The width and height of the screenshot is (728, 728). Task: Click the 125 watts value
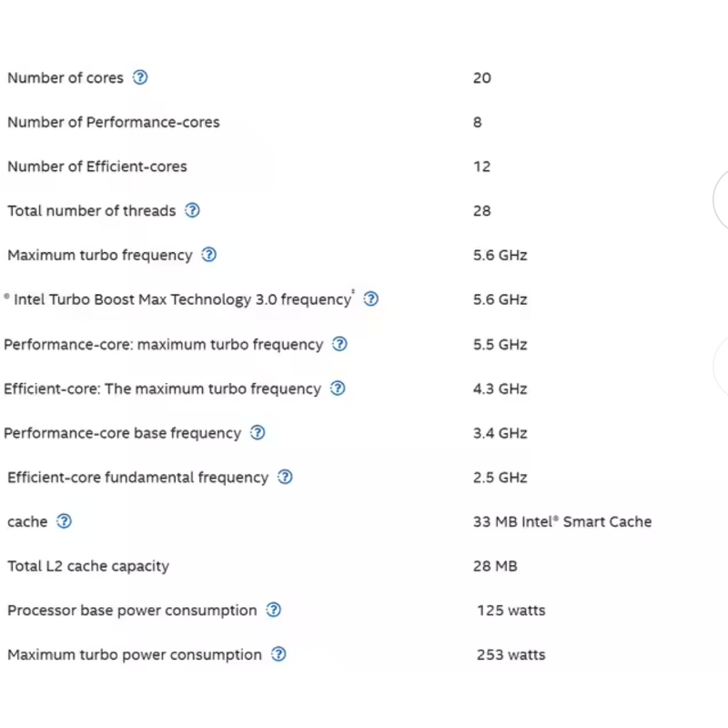coord(511,610)
